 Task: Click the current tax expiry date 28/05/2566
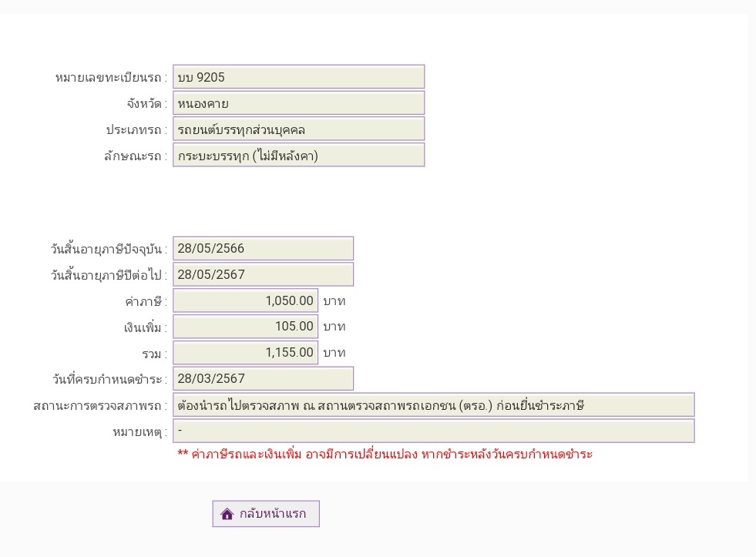[264, 249]
